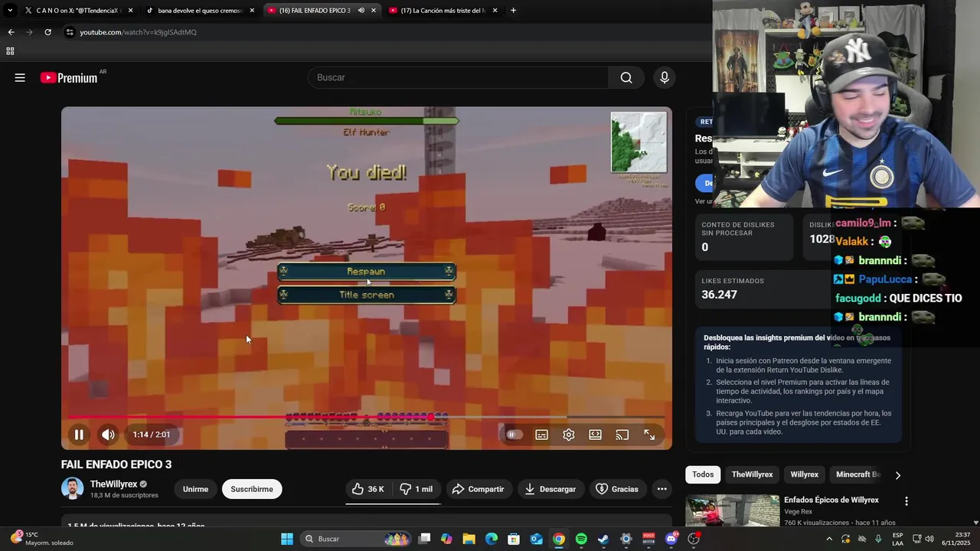Open the tray volume control

(x=929, y=539)
